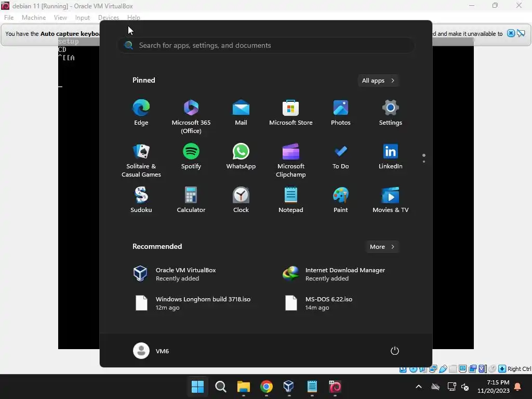Open network status tray icon

tap(451, 387)
